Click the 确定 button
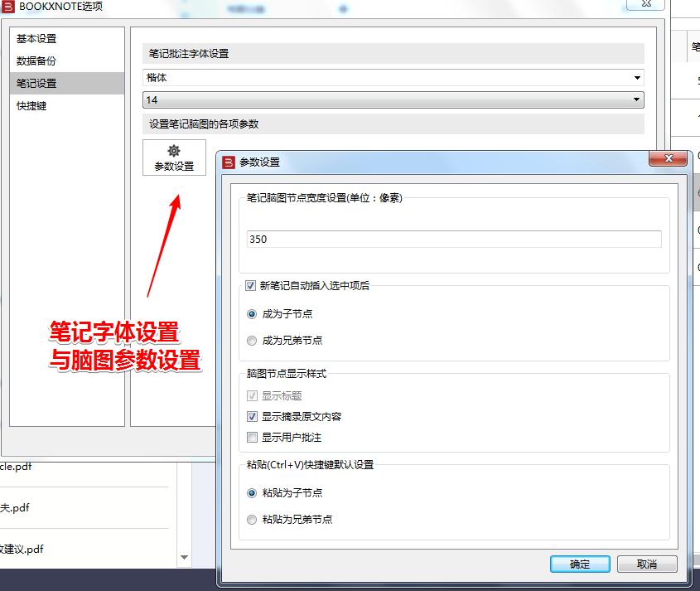The width and height of the screenshot is (700, 591). click(580, 564)
